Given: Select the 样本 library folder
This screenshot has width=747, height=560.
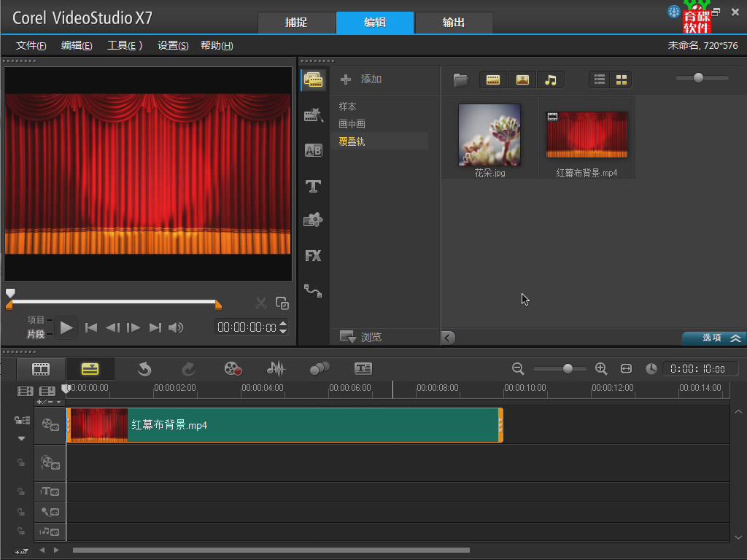Looking at the screenshot, I should tap(348, 106).
